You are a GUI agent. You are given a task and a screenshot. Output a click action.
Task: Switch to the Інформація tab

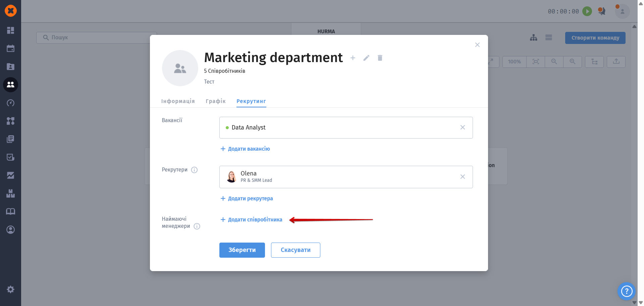tap(178, 101)
